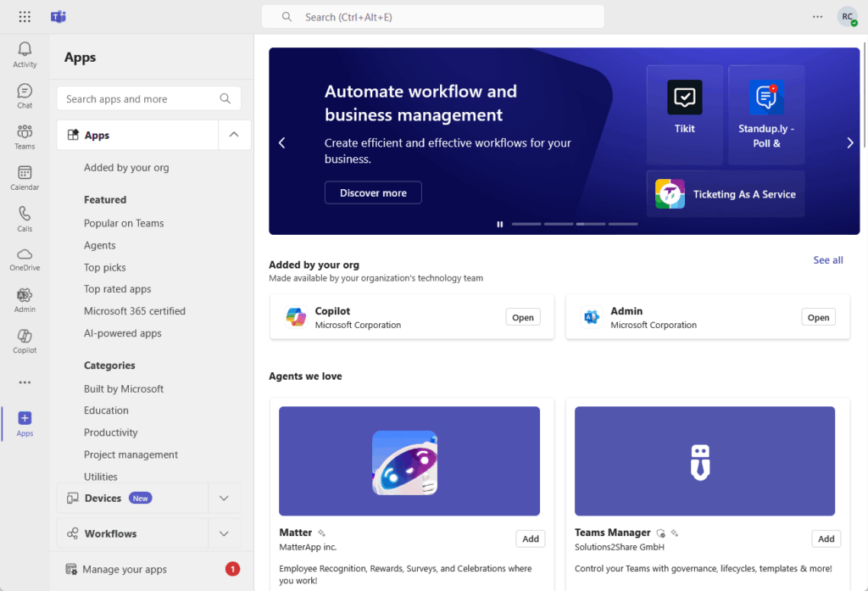Click the magnifier in Search apps box

(225, 98)
